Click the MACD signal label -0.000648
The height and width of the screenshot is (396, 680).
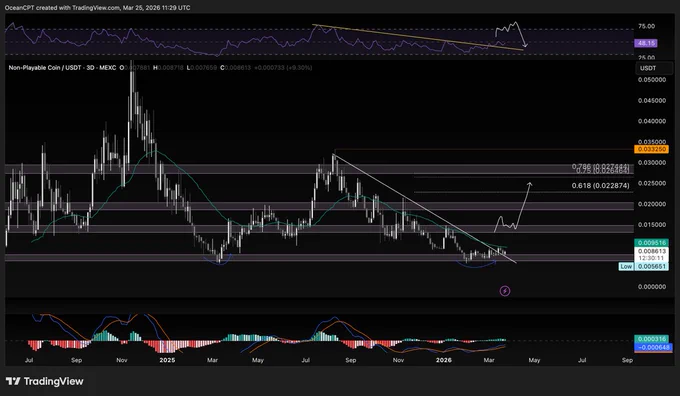click(653, 347)
